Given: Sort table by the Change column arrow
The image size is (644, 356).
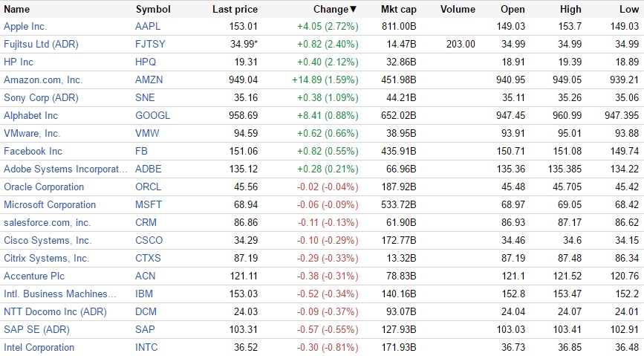Looking at the screenshot, I should 353,10.
